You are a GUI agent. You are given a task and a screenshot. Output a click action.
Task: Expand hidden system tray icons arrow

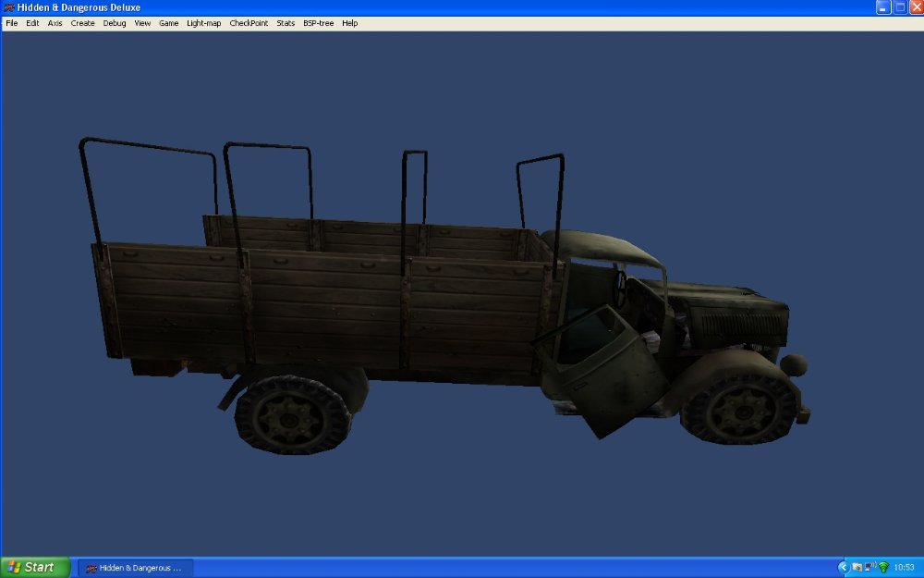click(843, 568)
